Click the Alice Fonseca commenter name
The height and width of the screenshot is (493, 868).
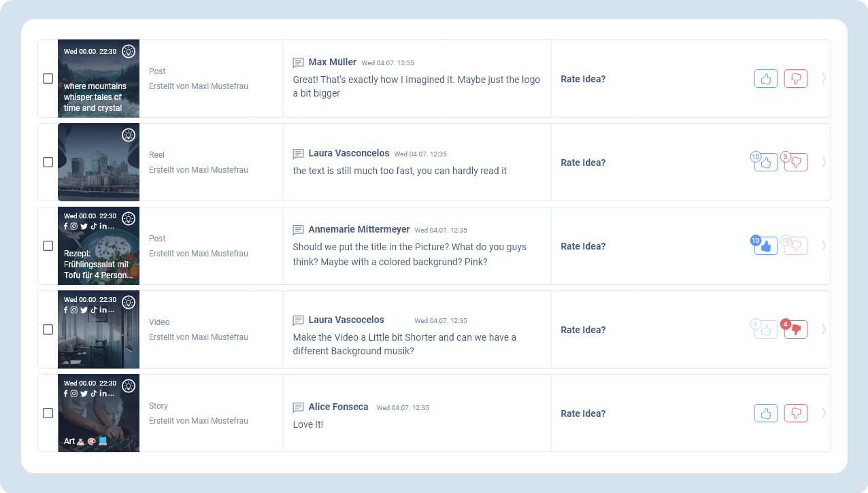click(x=338, y=407)
